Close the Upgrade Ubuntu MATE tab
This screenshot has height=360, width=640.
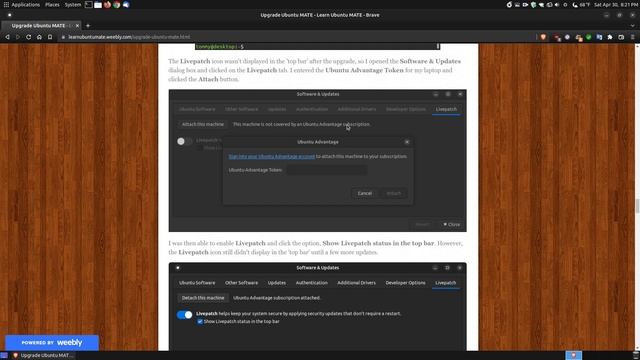tap(77, 26)
